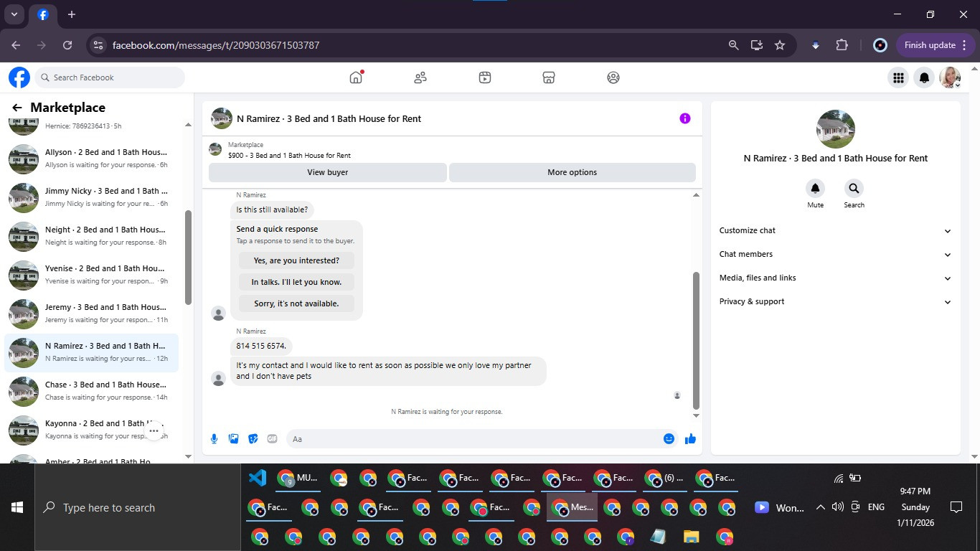Image resolution: width=980 pixels, height=551 pixels.
Task: Click the conversation list scrollbar
Action: point(189,258)
